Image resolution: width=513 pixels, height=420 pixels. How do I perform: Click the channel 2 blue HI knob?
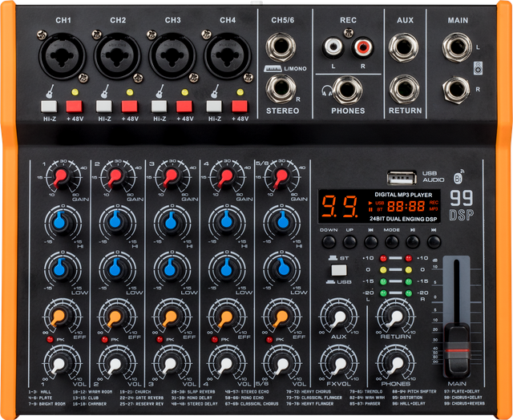[114, 220]
